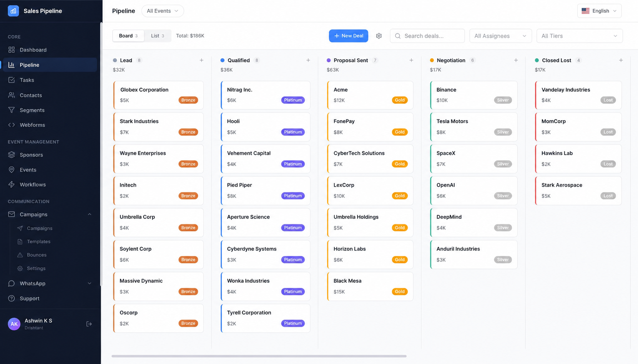The width and height of the screenshot is (638, 364).
Task: Open campaign Settings sub-item
Action: [x=36, y=268]
